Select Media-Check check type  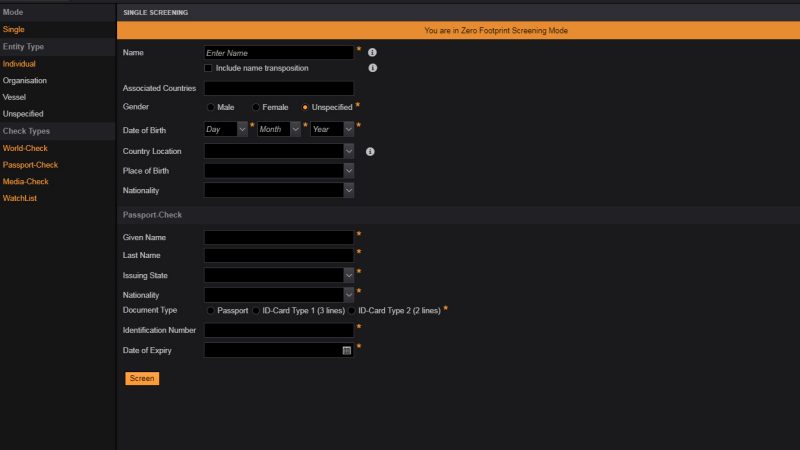pos(25,181)
